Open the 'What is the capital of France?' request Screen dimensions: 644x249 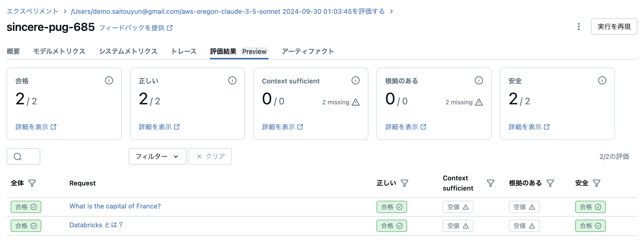[x=115, y=206]
